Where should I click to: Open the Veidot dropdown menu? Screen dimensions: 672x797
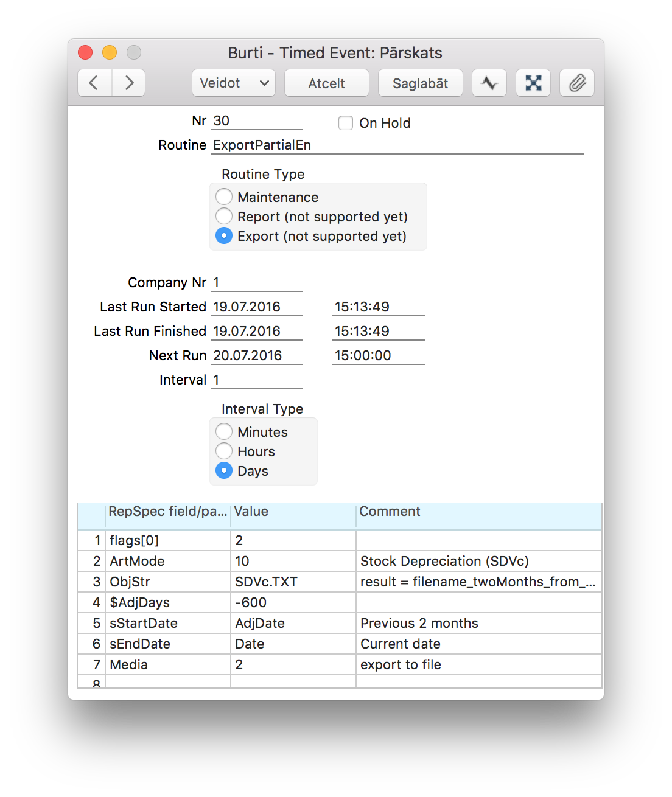(234, 83)
